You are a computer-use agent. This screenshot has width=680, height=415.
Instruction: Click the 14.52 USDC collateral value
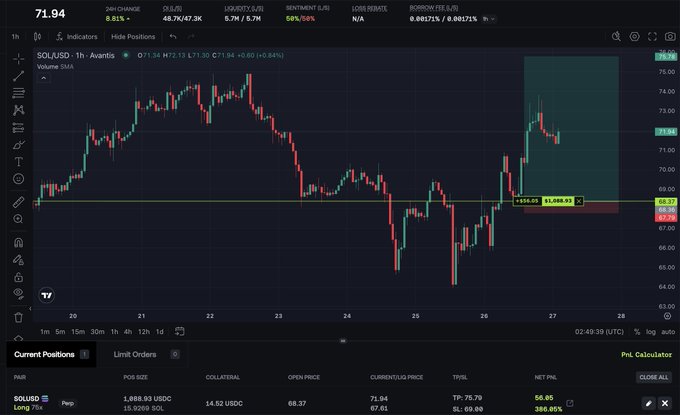[x=224, y=403]
